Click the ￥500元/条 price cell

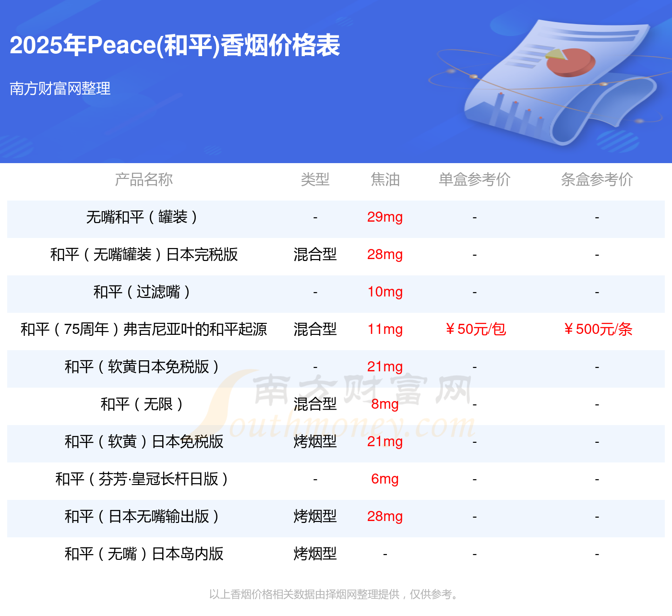point(597,330)
